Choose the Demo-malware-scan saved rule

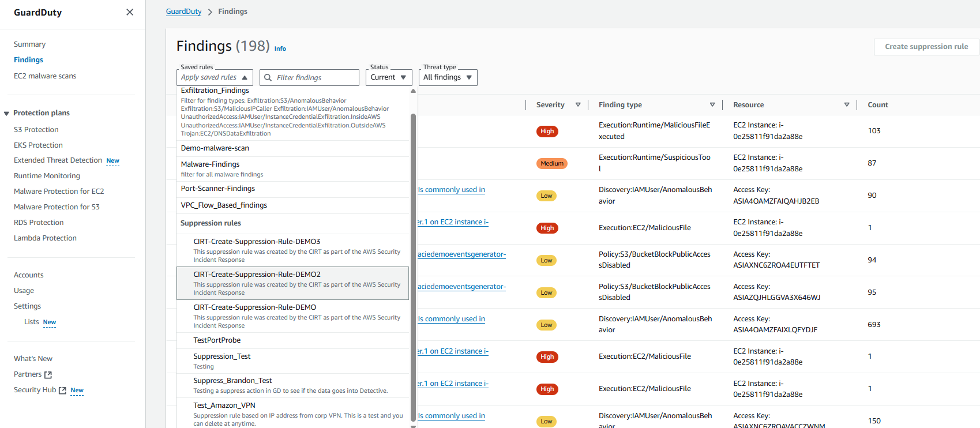[293, 148]
